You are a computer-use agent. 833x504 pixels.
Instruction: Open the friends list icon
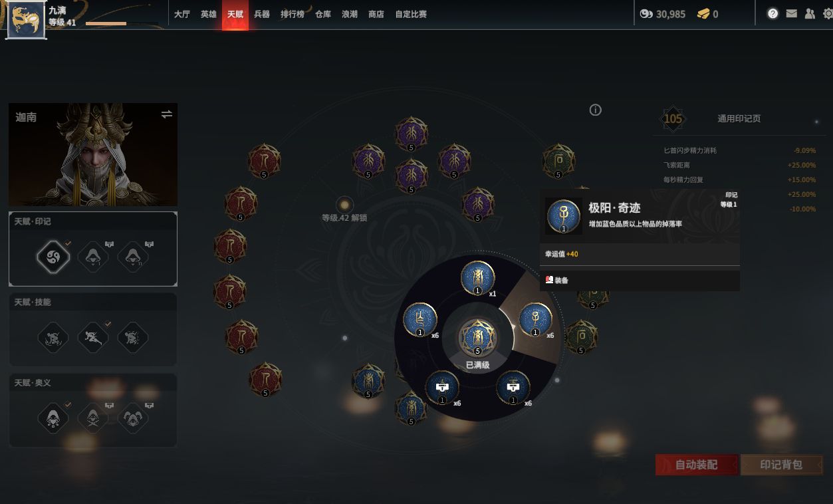810,13
